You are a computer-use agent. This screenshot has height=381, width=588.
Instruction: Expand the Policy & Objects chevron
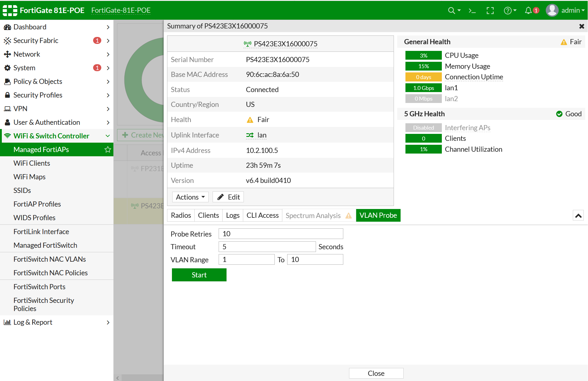click(108, 82)
